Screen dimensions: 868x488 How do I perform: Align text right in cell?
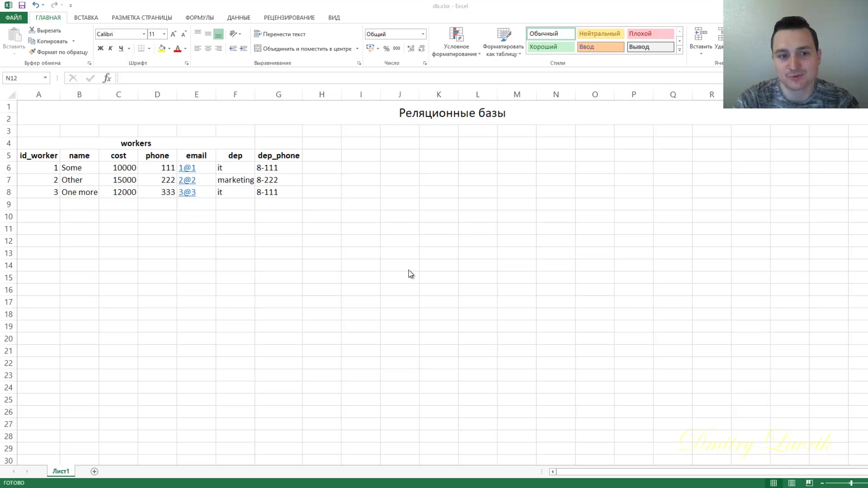pos(218,48)
